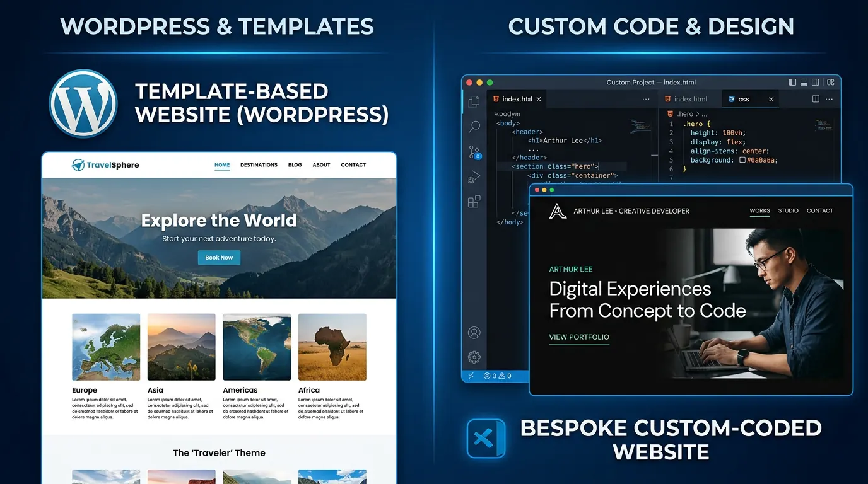
Task: Follow the VIEW PORTFOLIO link
Action: point(579,337)
